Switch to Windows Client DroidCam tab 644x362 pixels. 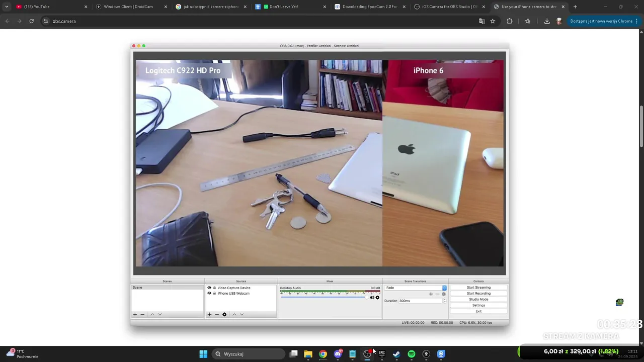click(131, 7)
